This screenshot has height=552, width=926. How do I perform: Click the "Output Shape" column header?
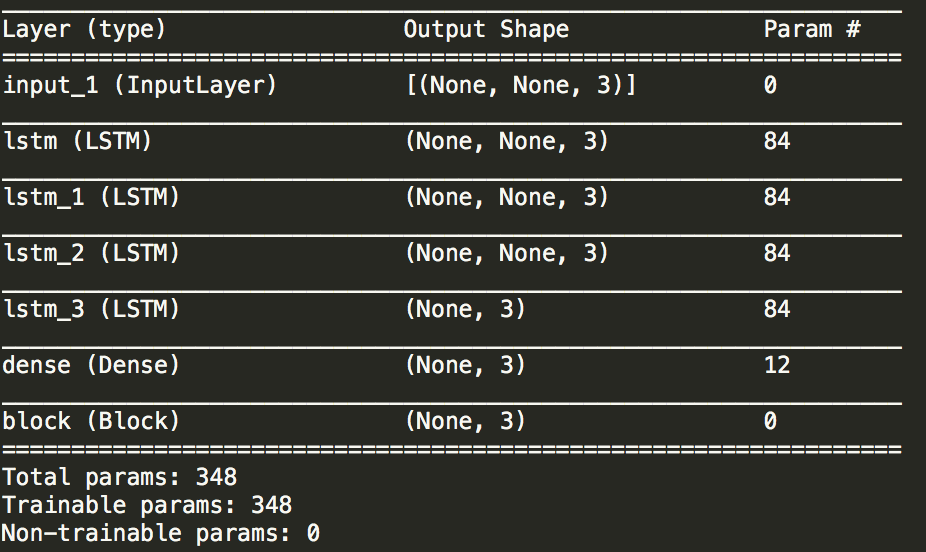pos(486,29)
